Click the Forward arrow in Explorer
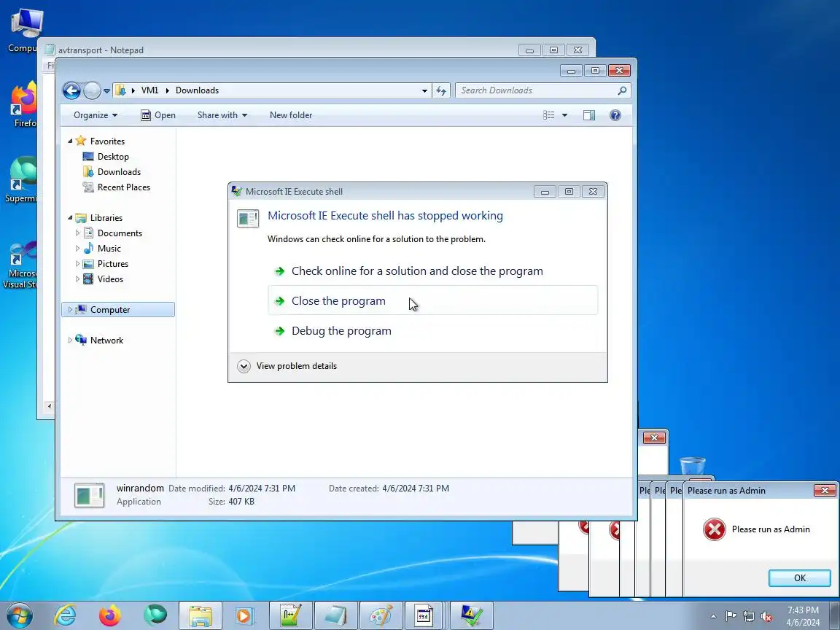The width and height of the screenshot is (840, 630). tap(92, 90)
